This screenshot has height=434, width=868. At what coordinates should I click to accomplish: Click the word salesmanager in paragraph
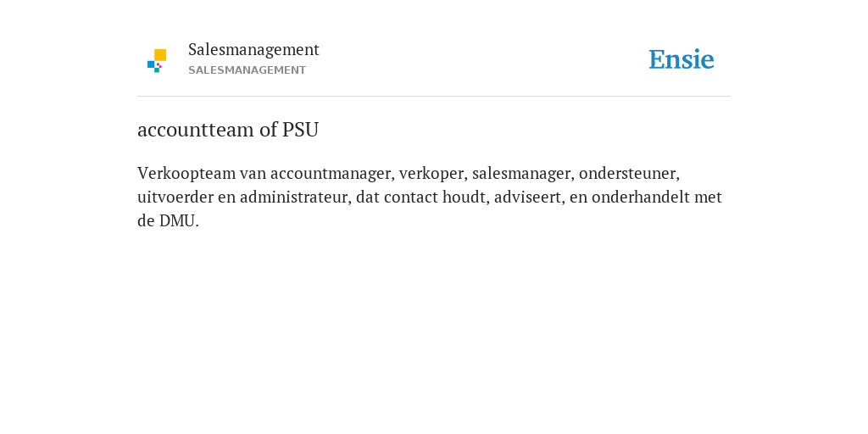coord(523,173)
